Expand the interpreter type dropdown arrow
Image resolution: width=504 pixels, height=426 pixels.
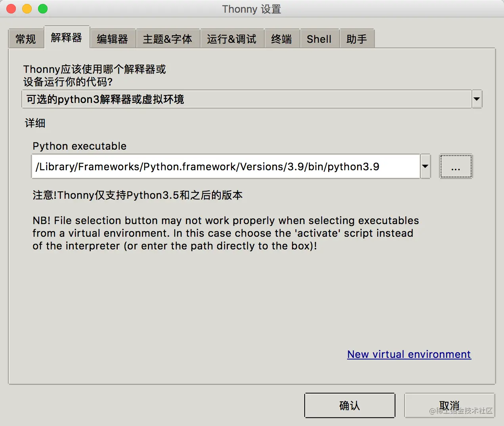pos(477,99)
